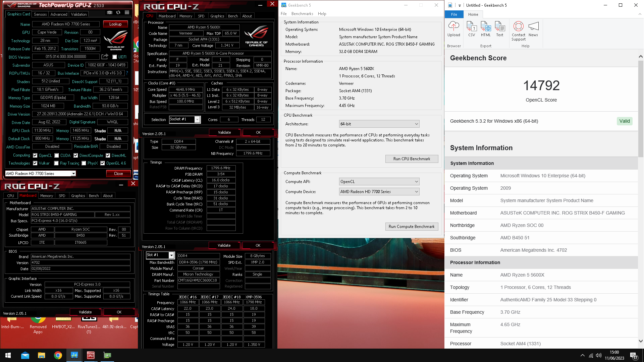Click the Lookup button in GPU-Z
The height and width of the screenshot is (362, 644).
(115, 24)
